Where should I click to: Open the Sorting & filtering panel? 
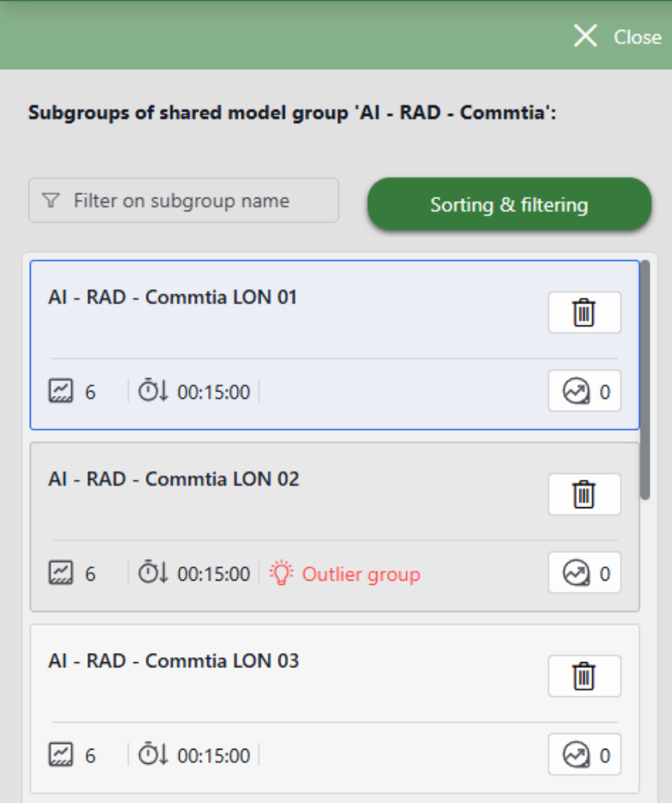coord(508,204)
